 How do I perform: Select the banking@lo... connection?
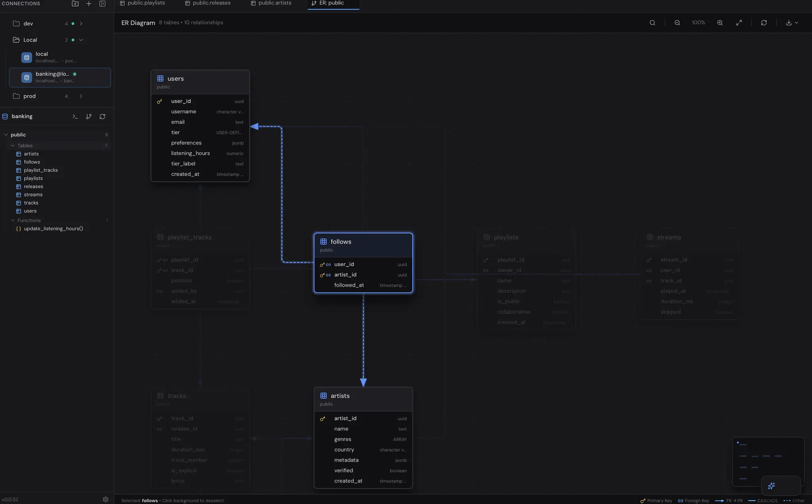60,77
